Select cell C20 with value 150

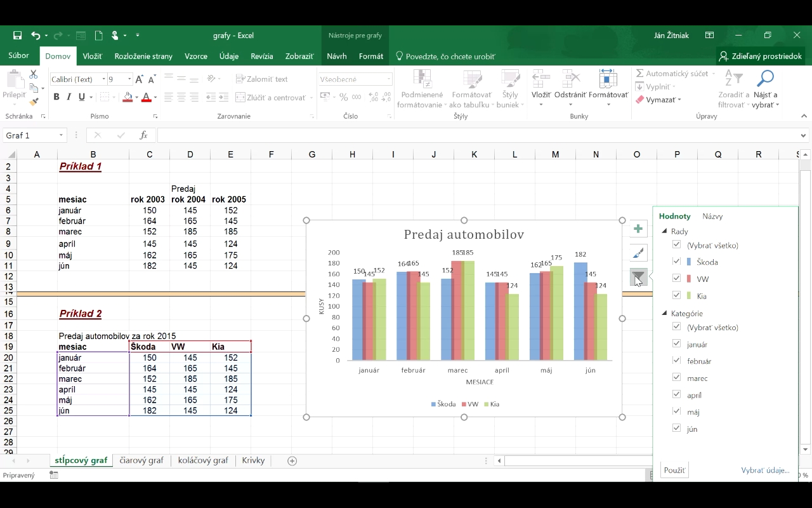click(x=150, y=358)
